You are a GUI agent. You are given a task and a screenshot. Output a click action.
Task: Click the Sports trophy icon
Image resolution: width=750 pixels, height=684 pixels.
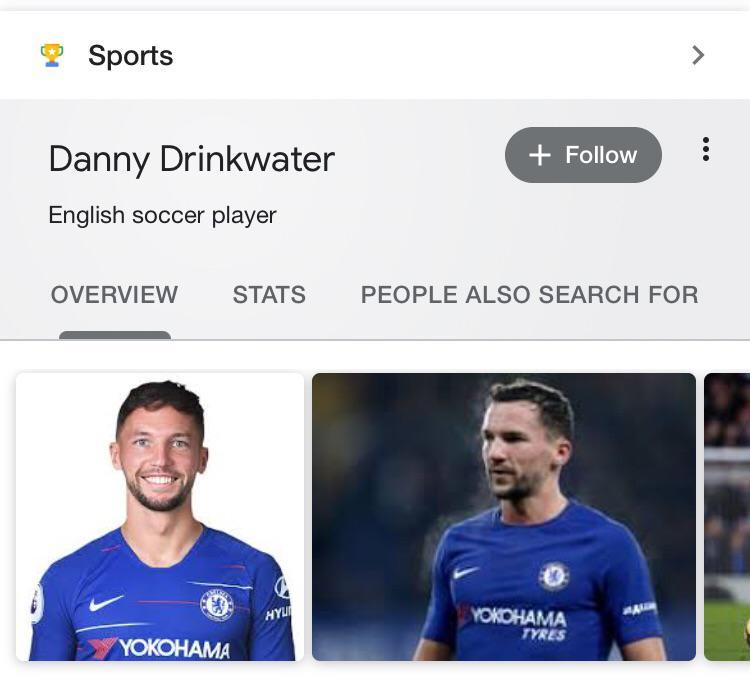(52, 55)
